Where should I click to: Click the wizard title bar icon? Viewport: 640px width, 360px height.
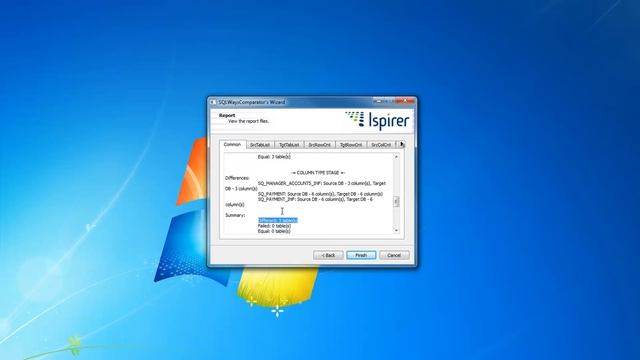pyautogui.click(x=213, y=102)
